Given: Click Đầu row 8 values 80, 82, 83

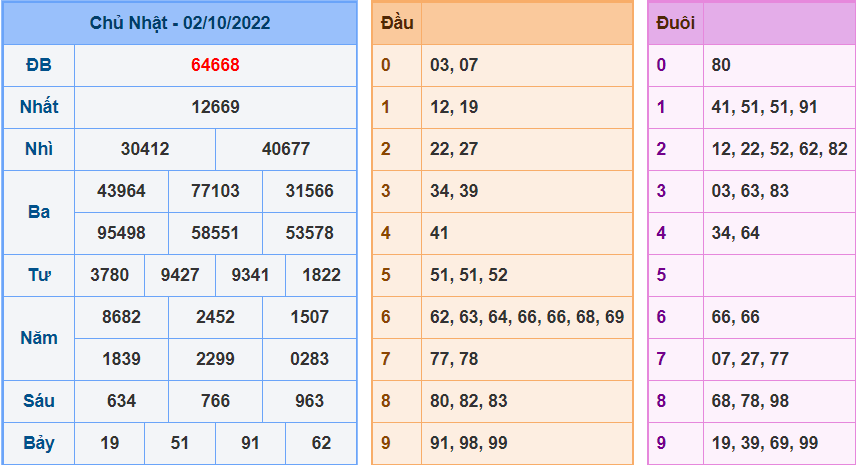Looking at the screenshot, I should pos(468,401).
